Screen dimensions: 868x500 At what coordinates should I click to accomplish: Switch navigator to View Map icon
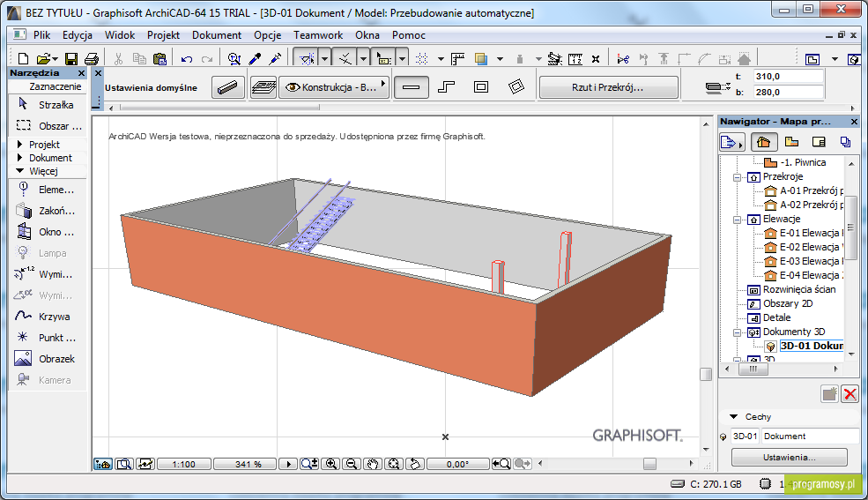click(x=791, y=142)
